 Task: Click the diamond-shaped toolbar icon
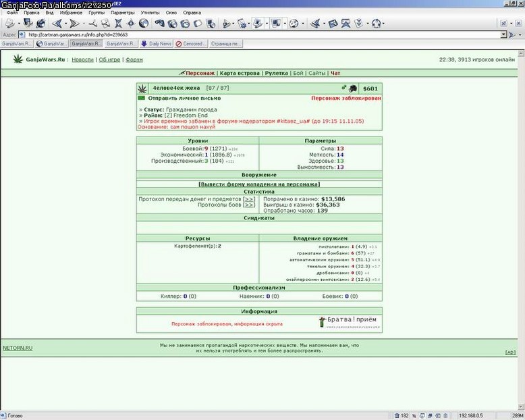click(131, 24)
